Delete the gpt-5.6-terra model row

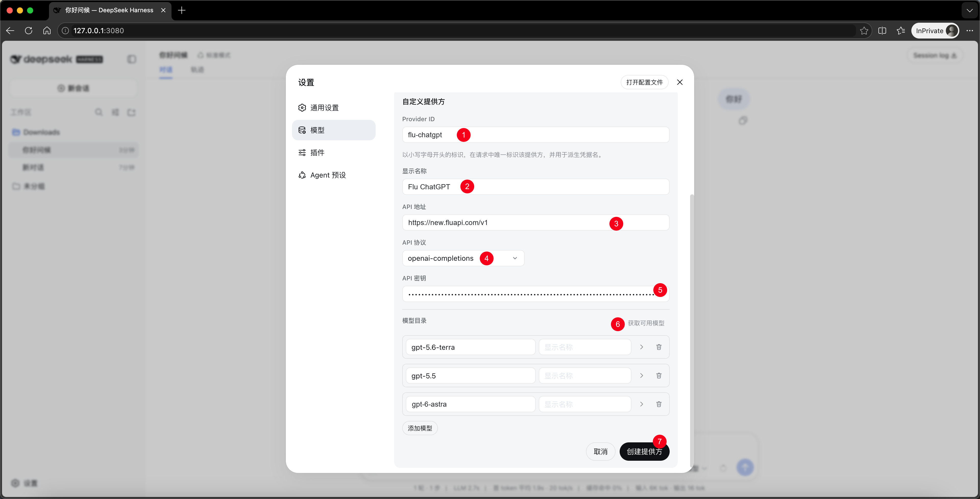658,347
